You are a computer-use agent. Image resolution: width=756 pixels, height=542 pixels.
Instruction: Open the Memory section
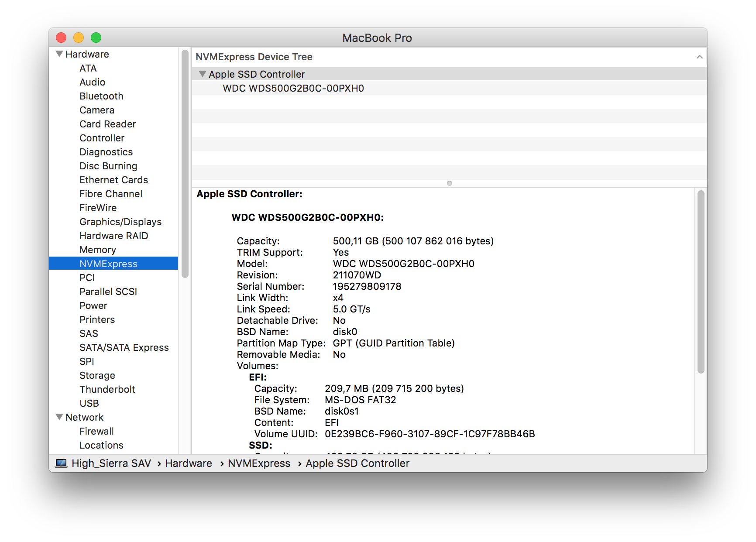[x=98, y=250]
